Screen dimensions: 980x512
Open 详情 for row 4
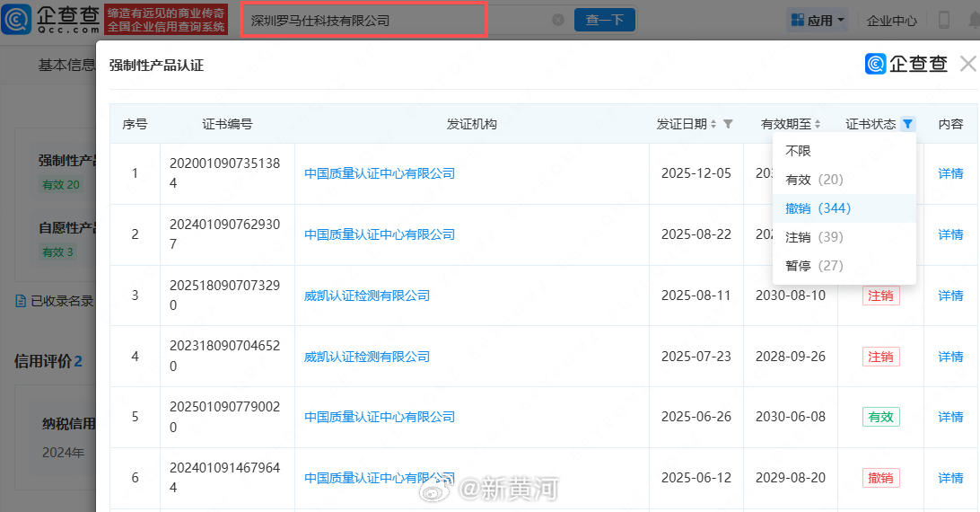click(950, 357)
